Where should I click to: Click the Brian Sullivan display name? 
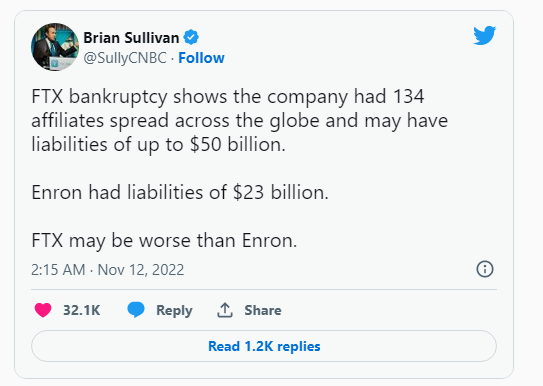(x=131, y=37)
